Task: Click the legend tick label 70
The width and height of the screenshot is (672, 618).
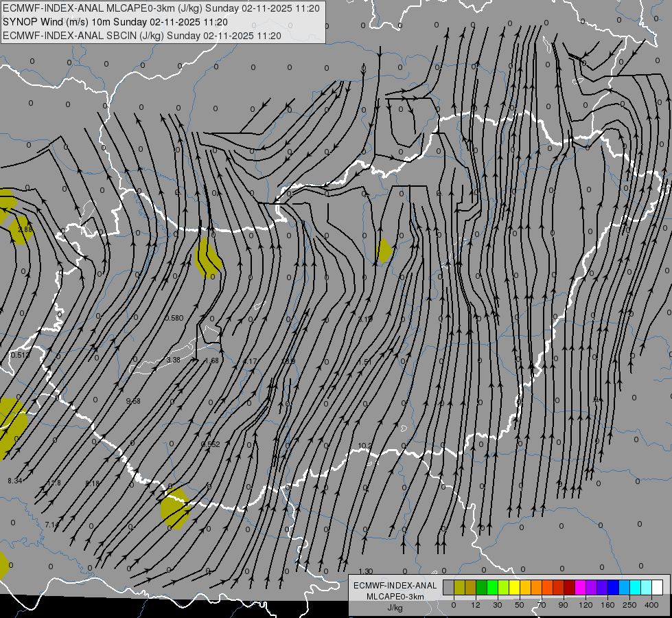Action: (541, 605)
